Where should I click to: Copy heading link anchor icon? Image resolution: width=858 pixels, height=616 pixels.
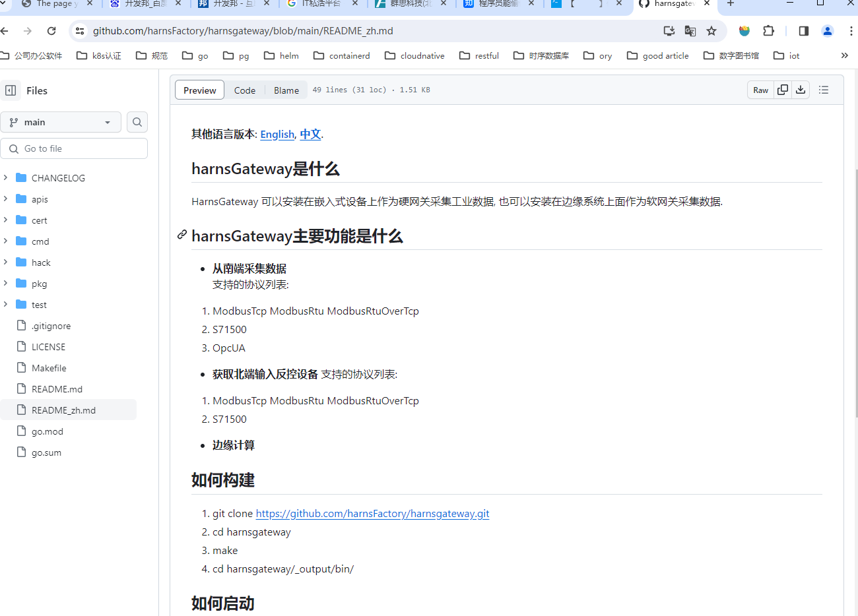click(x=182, y=235)
